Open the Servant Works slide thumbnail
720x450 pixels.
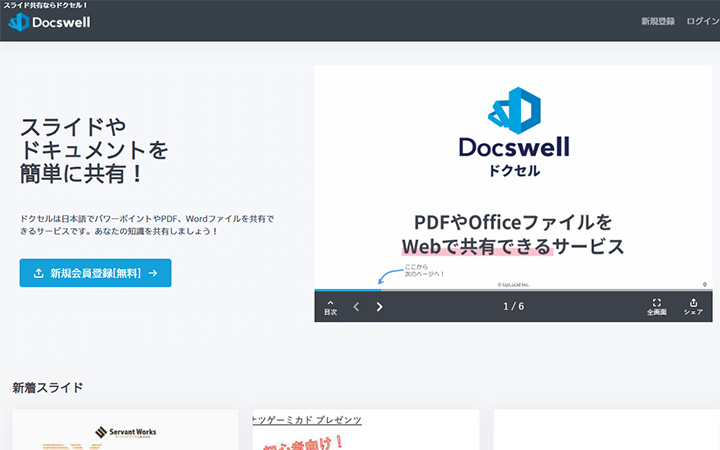125,430
